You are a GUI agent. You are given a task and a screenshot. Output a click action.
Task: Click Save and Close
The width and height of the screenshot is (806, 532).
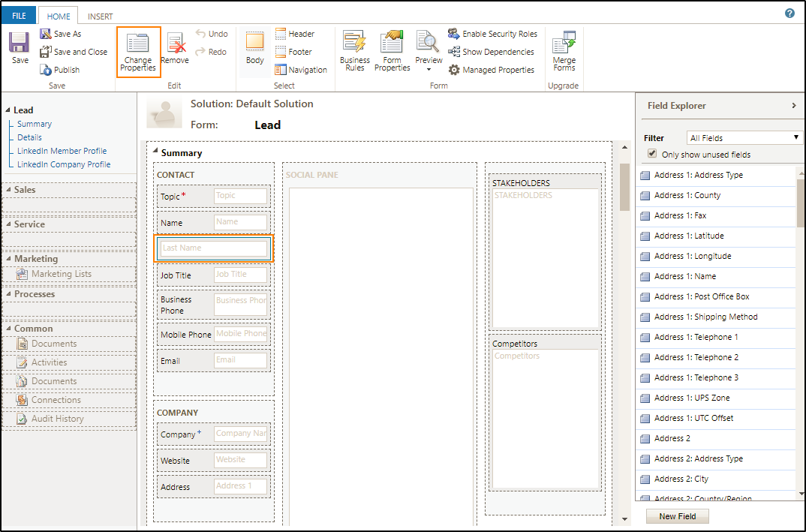click(74, 52)
